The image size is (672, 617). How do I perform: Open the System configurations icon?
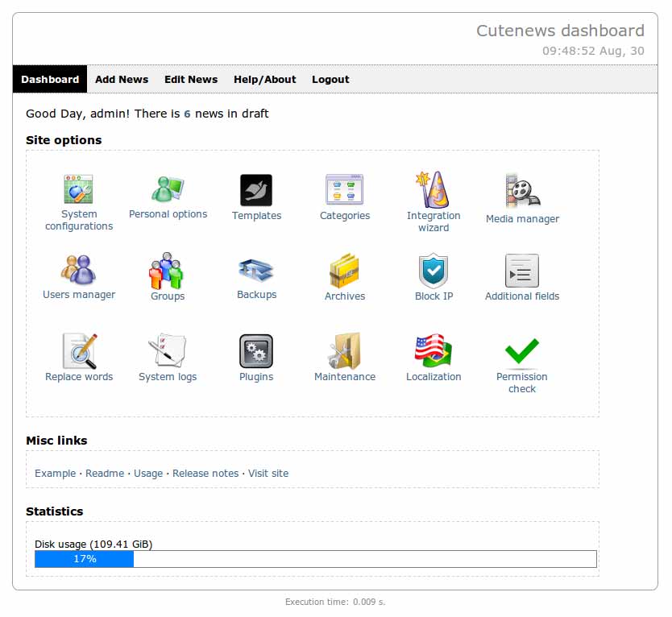point(78,189)
